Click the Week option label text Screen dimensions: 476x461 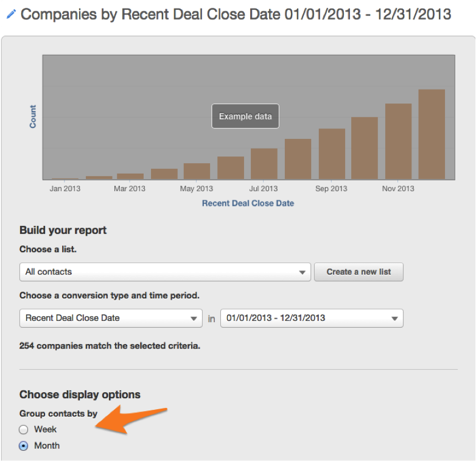pos(46,429)
